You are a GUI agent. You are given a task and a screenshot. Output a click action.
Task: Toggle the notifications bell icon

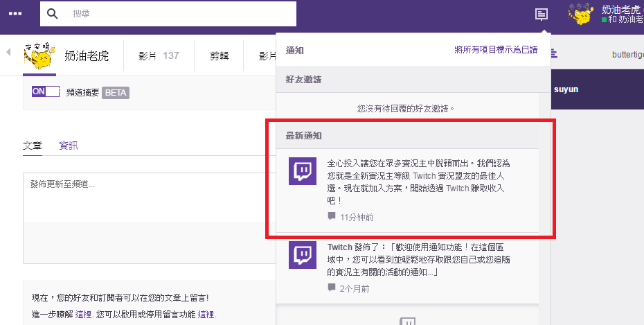(542, 15)
